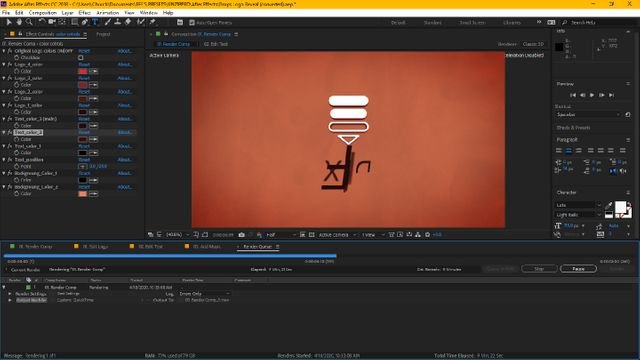The image size is (640, 360).
Task: Select the Pen tool
Action: pos(85,22)
